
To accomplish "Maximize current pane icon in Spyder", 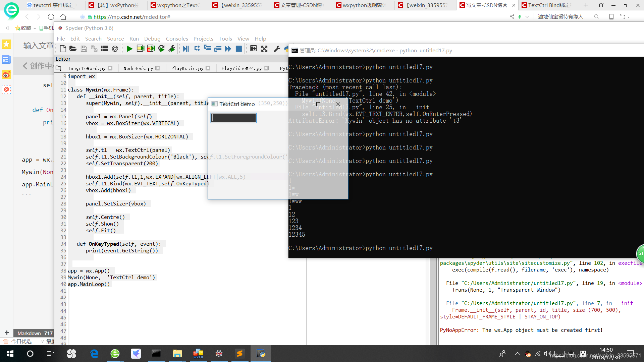I will coord(254,49).
